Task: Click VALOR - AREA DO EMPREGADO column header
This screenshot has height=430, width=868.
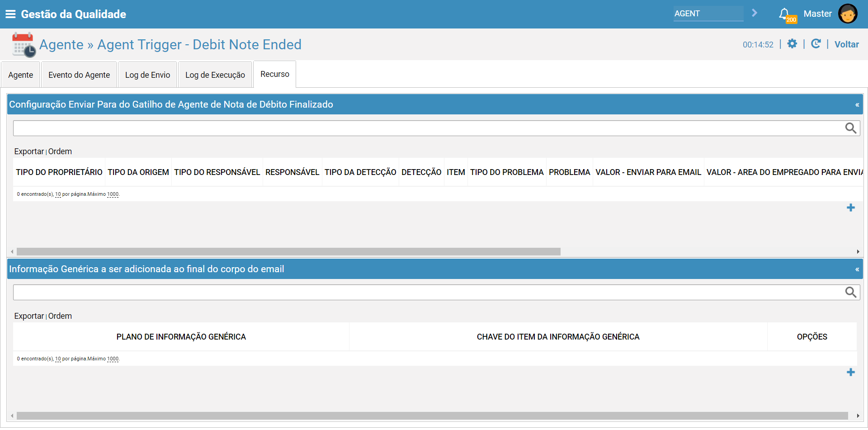Action: click(x=784, y=172)
